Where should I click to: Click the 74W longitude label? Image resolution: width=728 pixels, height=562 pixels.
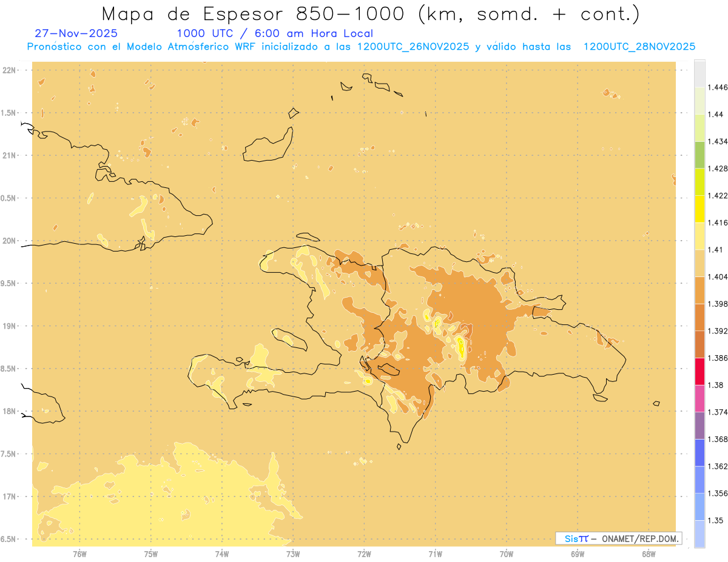click(222, 554)
